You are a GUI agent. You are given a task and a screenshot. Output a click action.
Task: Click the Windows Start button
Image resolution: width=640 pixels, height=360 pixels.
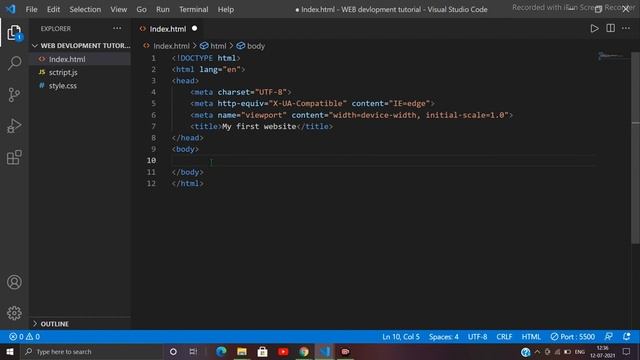coord(10,351)
